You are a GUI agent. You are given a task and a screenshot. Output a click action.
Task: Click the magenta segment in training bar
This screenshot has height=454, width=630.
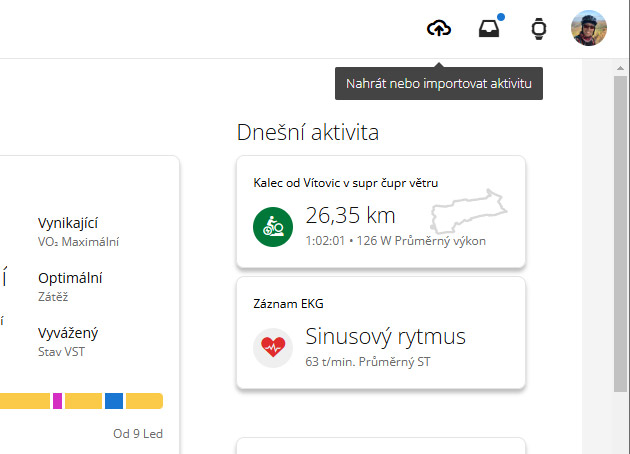click(x=57, y=401)
